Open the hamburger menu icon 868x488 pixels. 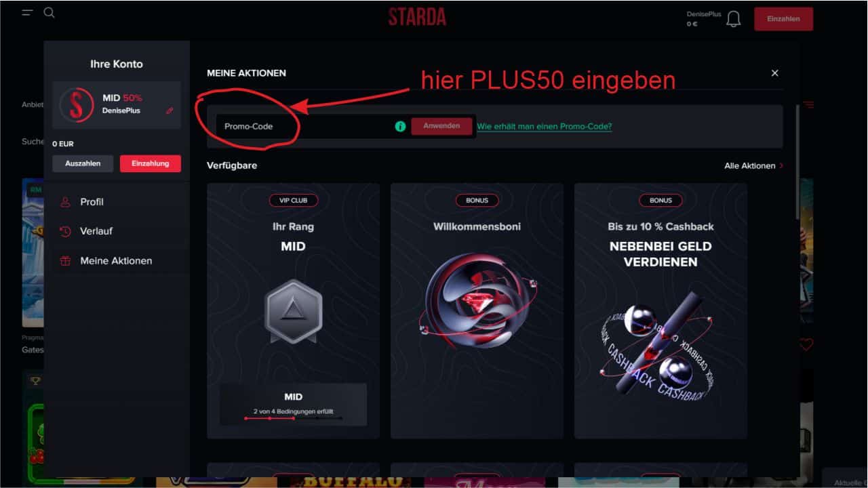tap(27, 13)
